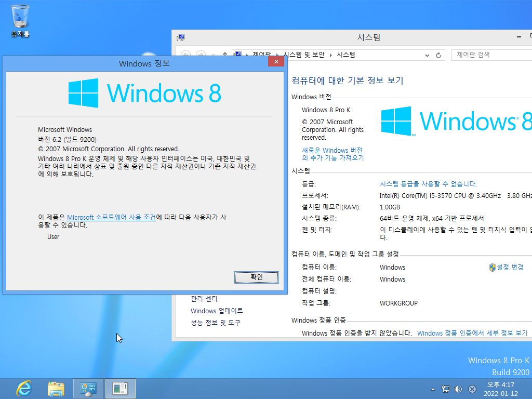Launch Internet Explorer from the taskbar
The image size is (532, 399).
tap(24, 389)
